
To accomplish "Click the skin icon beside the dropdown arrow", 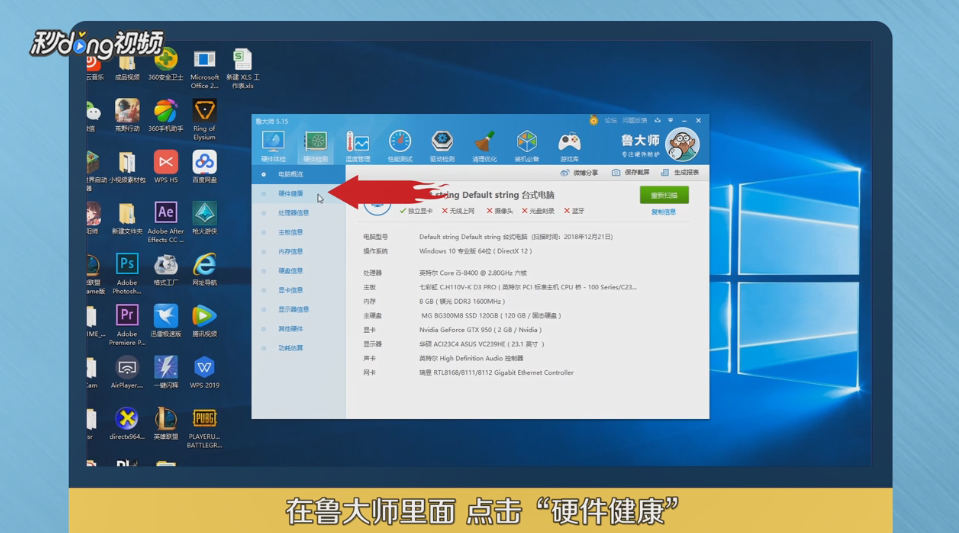I will [x=657, y=121].
